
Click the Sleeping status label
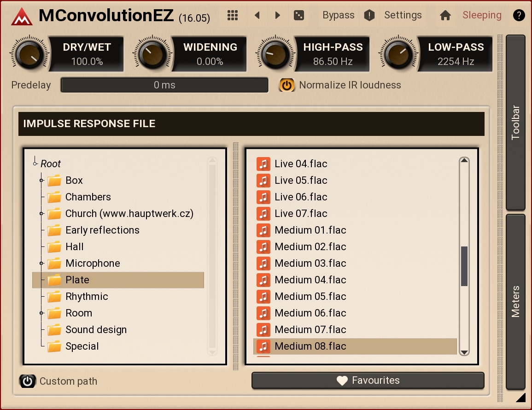click(482, 15)
